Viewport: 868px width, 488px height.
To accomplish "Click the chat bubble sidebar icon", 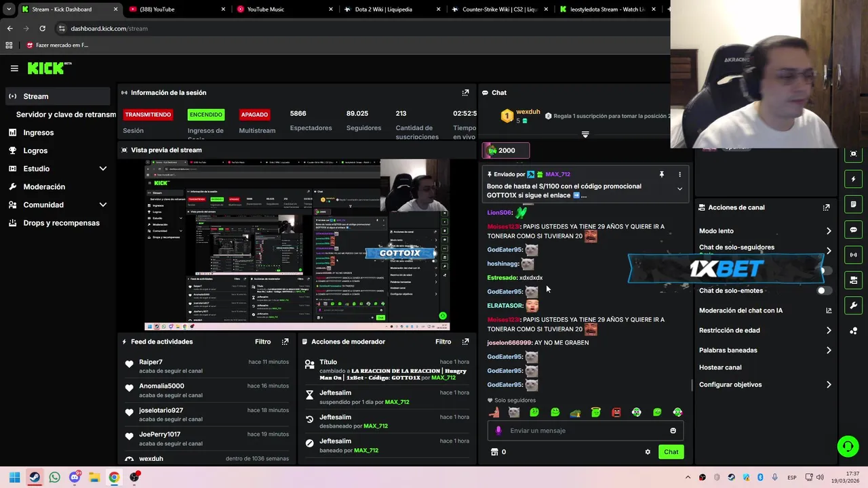I will click(x=853, y=230).
